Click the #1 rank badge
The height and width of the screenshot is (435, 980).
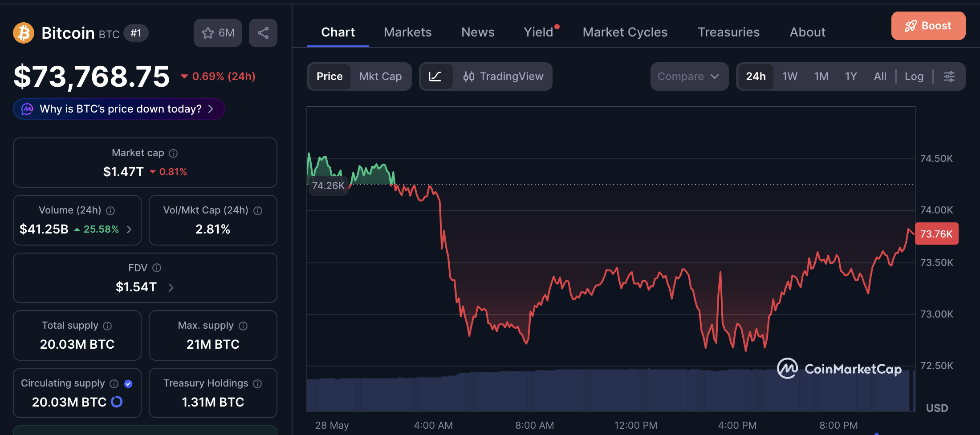(x=136, y=33)
